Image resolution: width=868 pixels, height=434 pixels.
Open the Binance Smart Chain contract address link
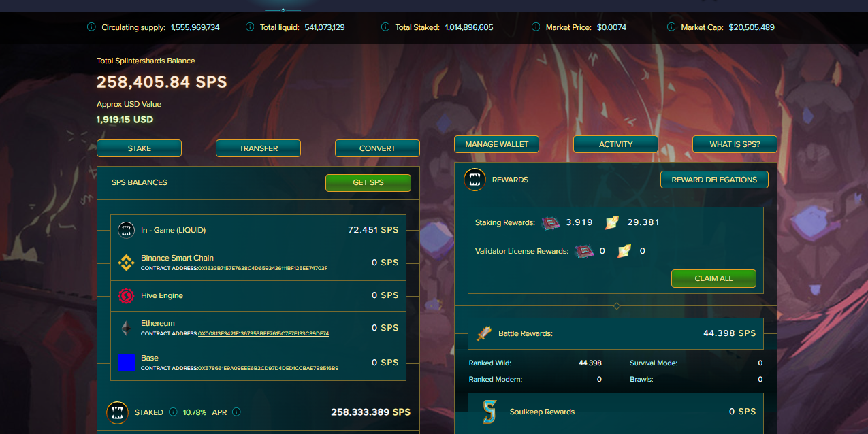(263, 269)
